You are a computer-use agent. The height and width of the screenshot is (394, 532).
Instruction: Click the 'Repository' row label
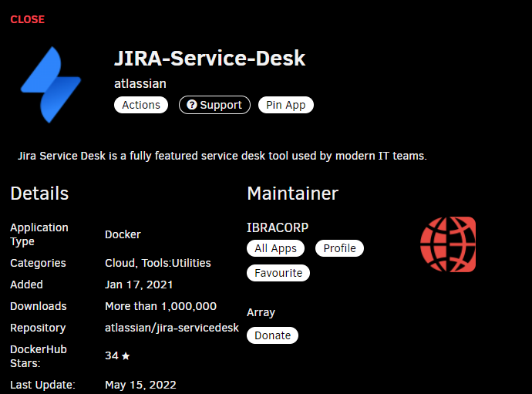click(x=38, y=328)
